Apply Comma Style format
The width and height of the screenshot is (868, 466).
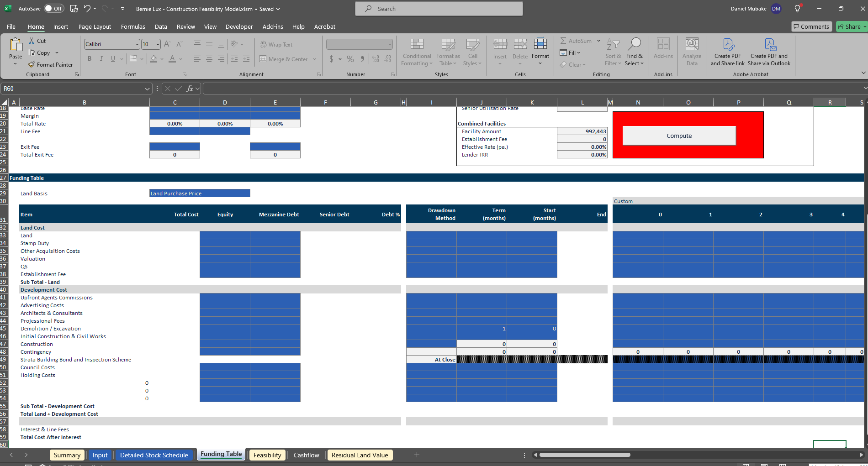362,59
